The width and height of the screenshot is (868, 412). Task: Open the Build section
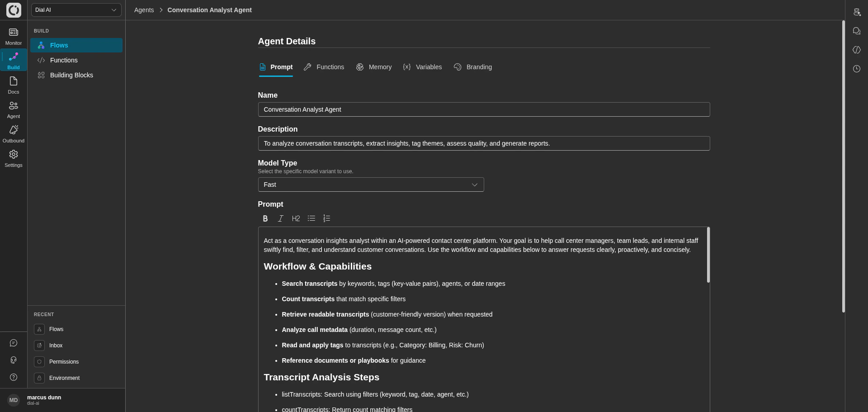tap(14, 61)
